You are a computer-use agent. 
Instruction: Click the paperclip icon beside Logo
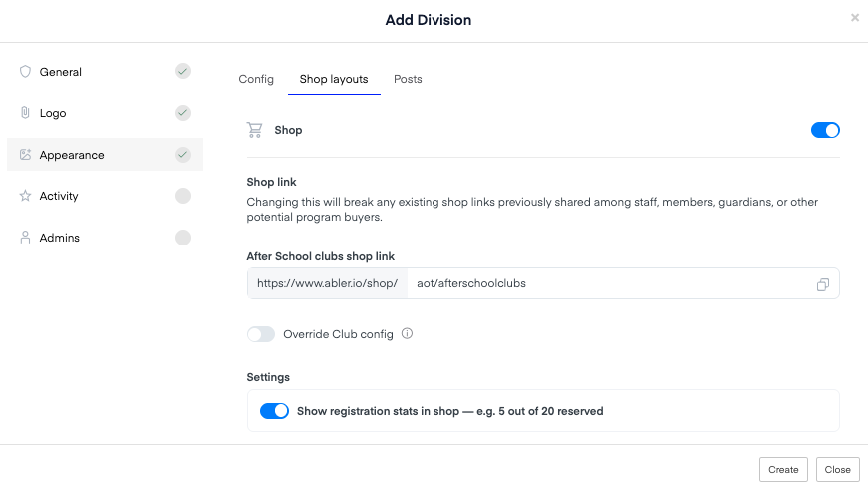click(25, 113)
